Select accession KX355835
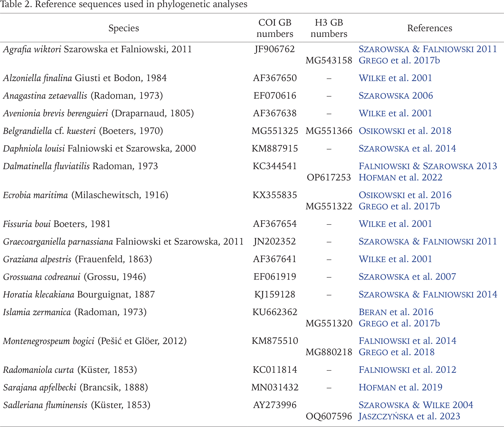504x427 pixels. 275,195
